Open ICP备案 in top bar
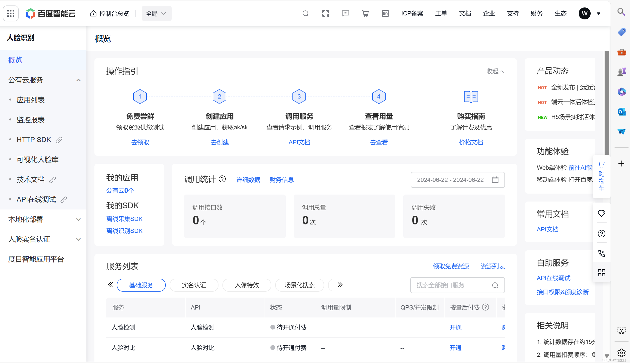Viewport: 630px width, 364px height. pyautogui.click(x=412, y=13)
